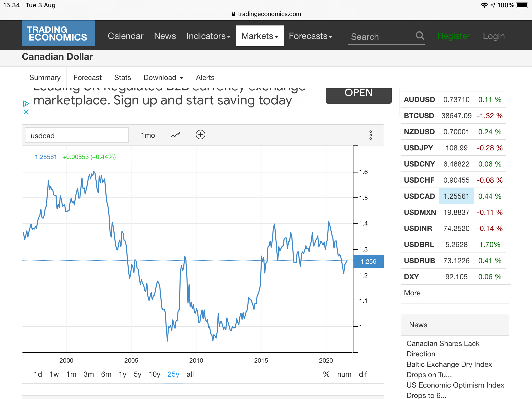Click the More currencies link
532x399 pixels.
pyautogui.click(x=412, y=293)
